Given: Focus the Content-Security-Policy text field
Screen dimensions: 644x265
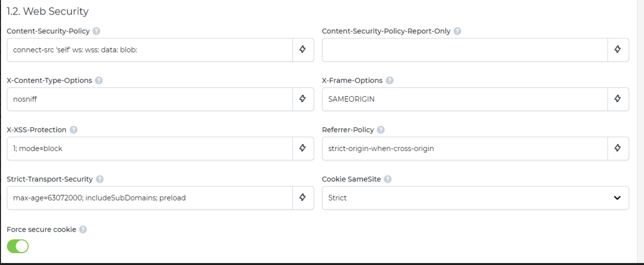Looking at the screenshot, I should coord(150,50).
